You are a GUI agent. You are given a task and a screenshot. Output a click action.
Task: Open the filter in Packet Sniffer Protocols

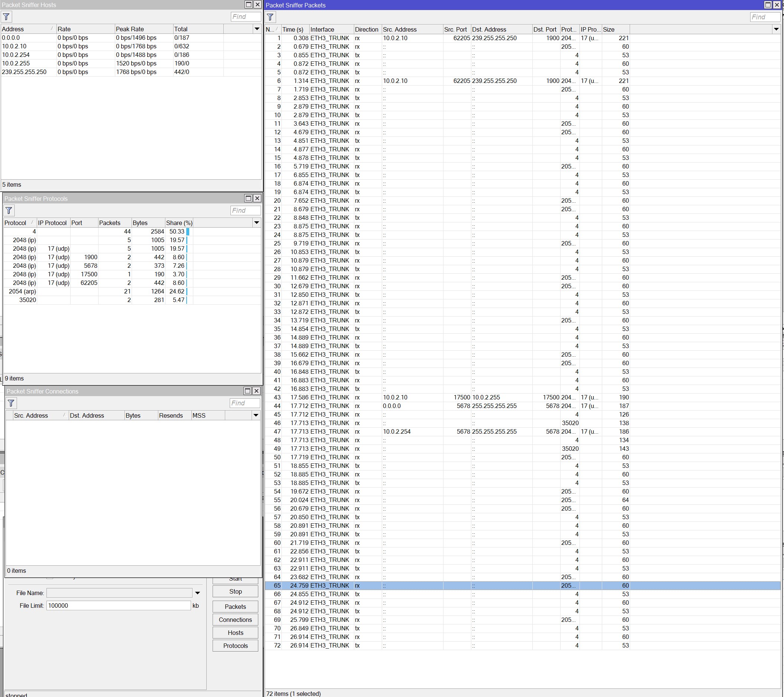tap(9, 211)
